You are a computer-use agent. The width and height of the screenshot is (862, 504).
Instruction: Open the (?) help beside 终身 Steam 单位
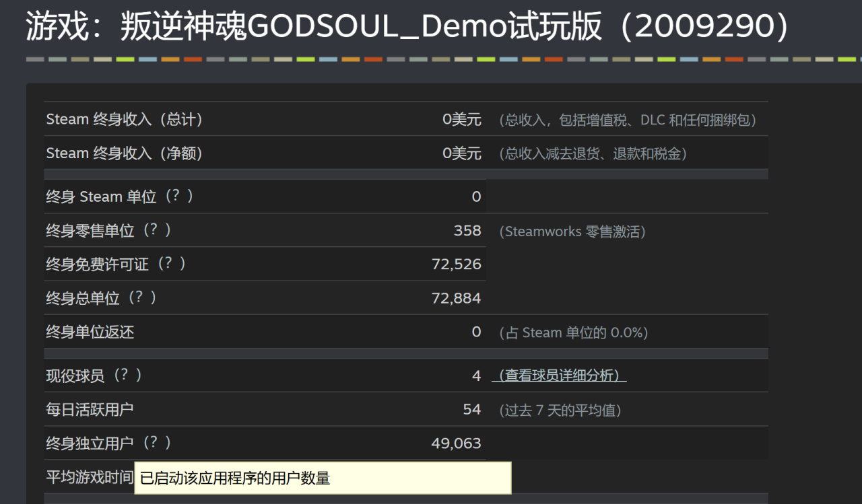[x=180, y=196]
